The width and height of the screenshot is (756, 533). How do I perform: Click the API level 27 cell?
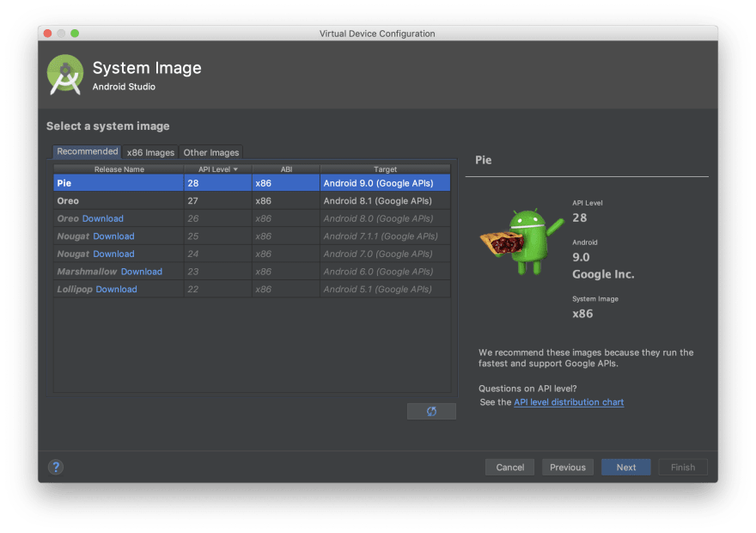218,200
